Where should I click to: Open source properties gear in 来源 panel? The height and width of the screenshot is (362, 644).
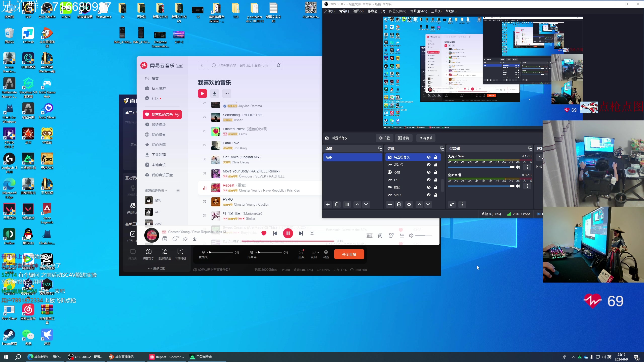409,204
